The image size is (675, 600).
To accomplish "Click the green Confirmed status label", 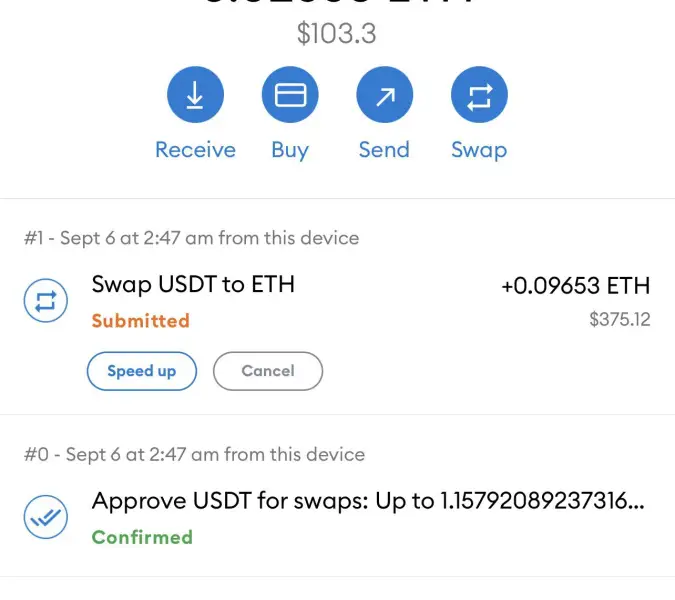I will pyautogui.click(x=142, y=537).
